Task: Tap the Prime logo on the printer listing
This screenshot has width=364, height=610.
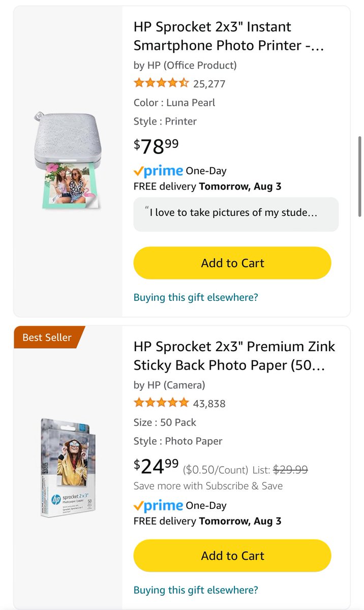Action: (x=158, y=171)
